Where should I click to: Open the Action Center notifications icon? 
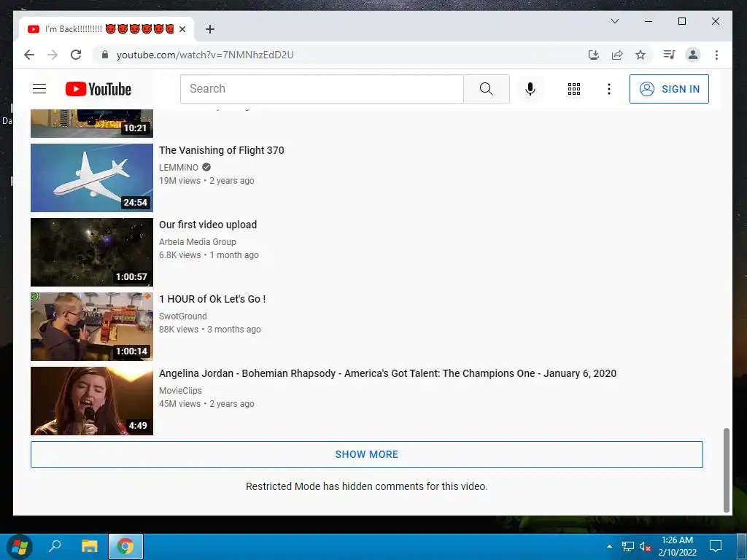pyautogui.click(x=716, y=546)
